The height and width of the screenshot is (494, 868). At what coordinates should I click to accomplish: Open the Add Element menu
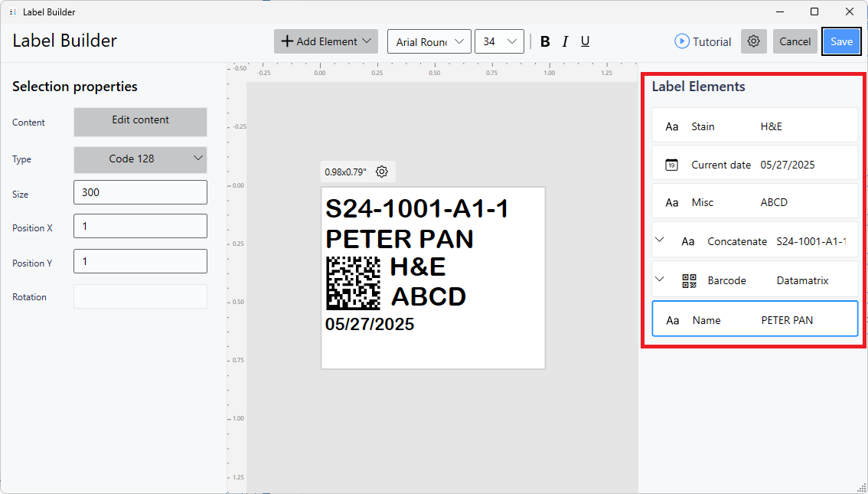[x=325, y=41]
